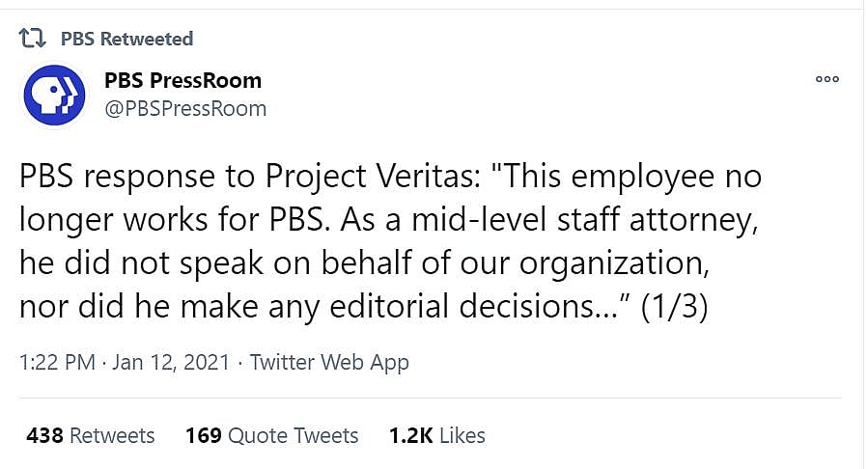This screenshot has height=469, width=868.
Task: Open the PBS PressRoom display name
Action: [182, 80]
